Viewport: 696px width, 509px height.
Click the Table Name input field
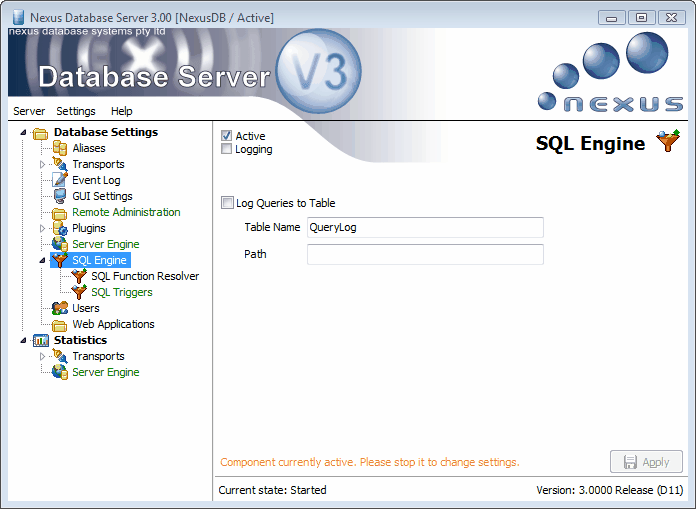(x=425, y=227)
